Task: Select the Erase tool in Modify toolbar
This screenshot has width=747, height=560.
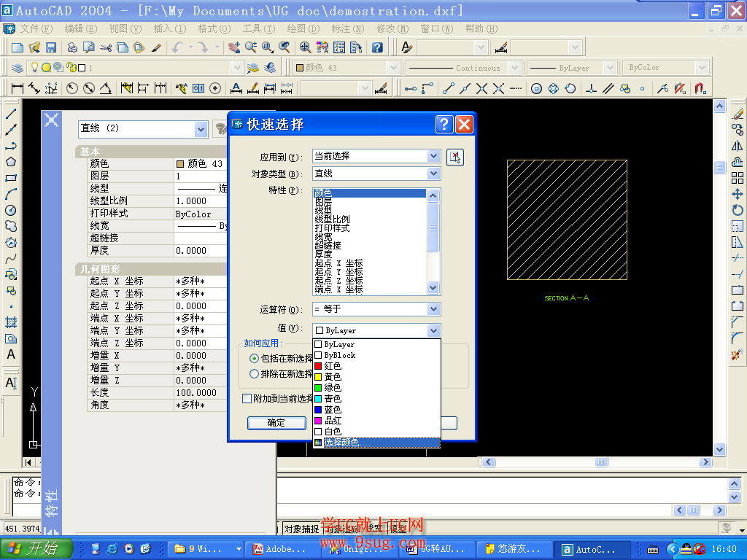Action: (x=738, y=113)
